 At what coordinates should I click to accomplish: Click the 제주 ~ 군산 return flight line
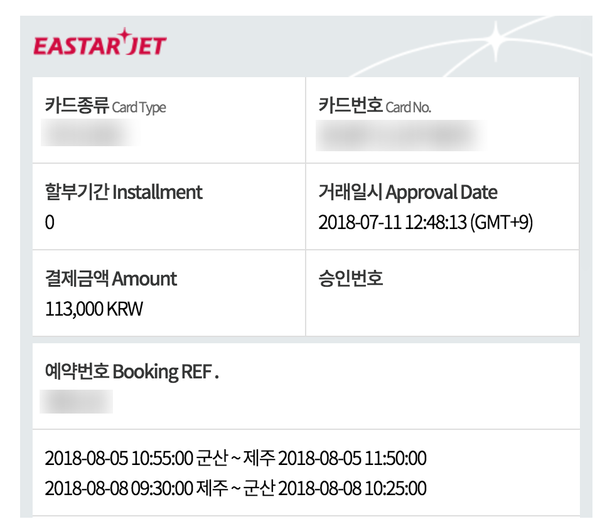[x=235, y=488]
